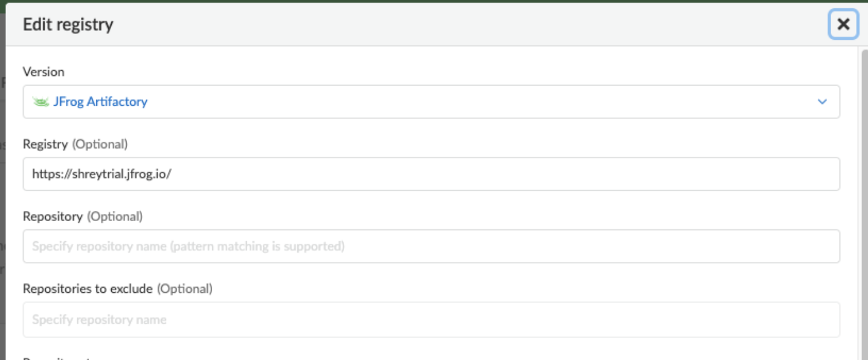Click the partially visible label at bottom

coord(56,358)
